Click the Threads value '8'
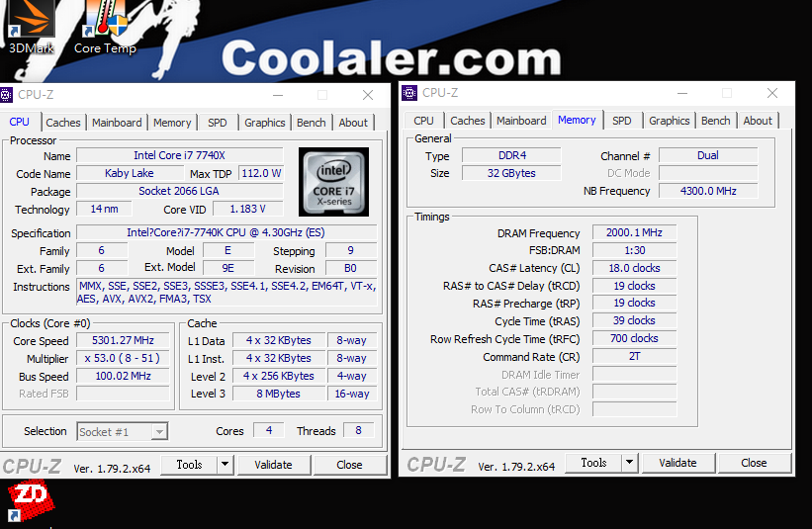The height and width of the screenshot is (529, 812). click(358, 431)
